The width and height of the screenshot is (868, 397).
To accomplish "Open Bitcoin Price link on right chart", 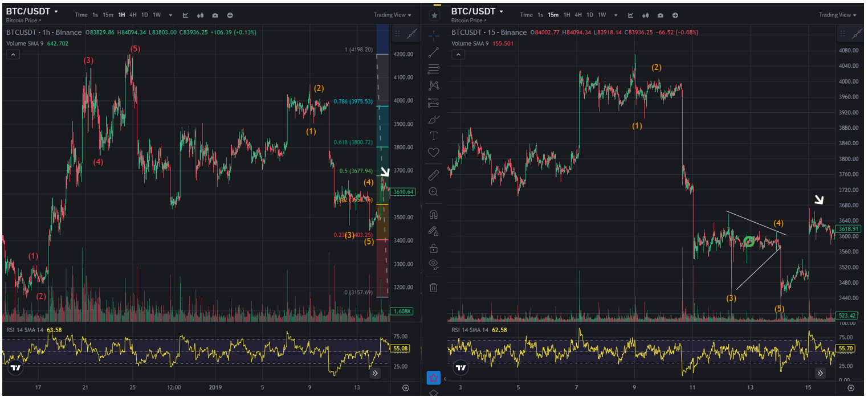I will coord(468,21).
